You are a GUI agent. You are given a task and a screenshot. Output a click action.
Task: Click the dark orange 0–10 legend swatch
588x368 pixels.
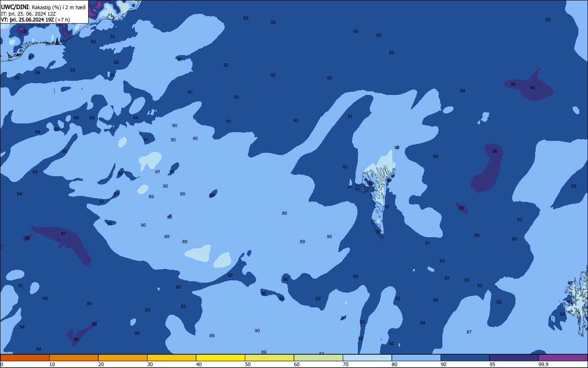pos(25,357)
